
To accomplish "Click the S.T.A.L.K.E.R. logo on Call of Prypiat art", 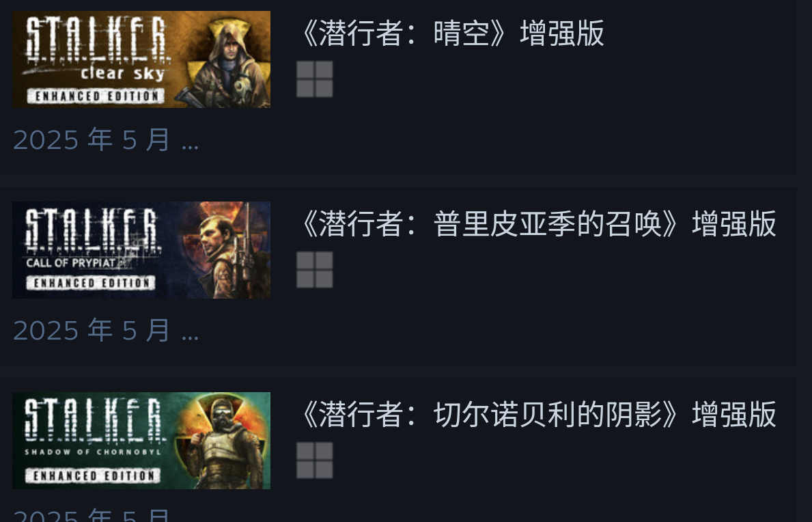I will click(92, 231).
